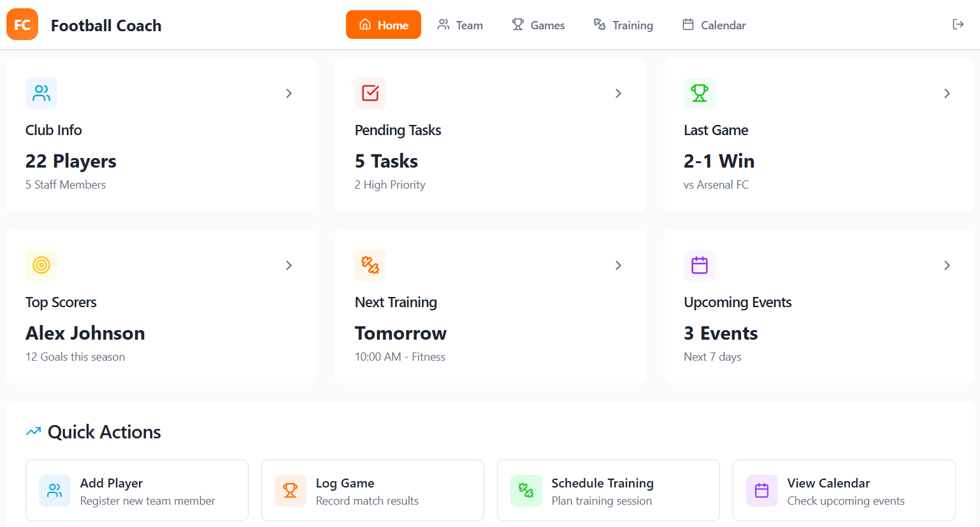This screenshot has height=527, width=980.
Task: Expand Next Training card chevron
Action: [x=618, y=265]
